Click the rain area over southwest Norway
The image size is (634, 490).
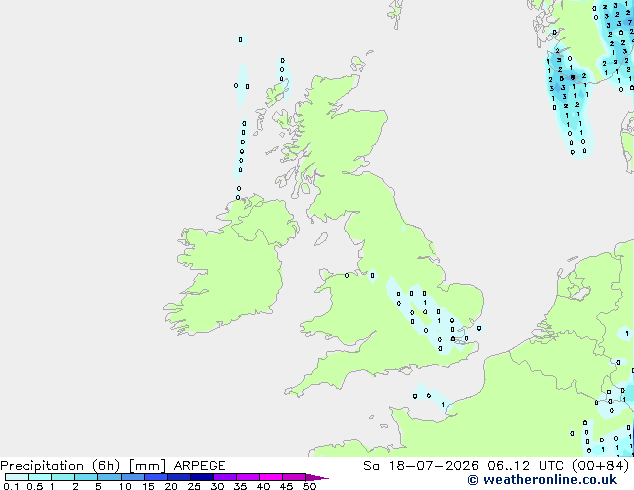[x=570, y=97]
